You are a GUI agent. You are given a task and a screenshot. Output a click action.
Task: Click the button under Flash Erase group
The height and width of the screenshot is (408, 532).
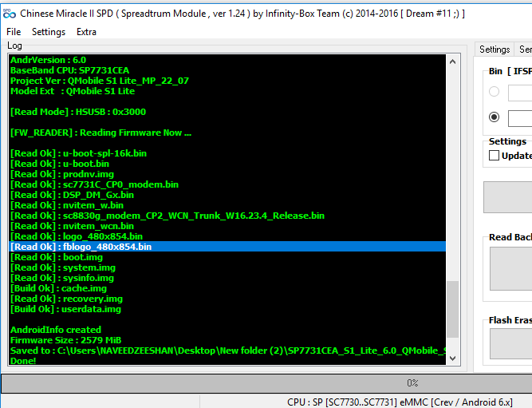tap(510, 344)
